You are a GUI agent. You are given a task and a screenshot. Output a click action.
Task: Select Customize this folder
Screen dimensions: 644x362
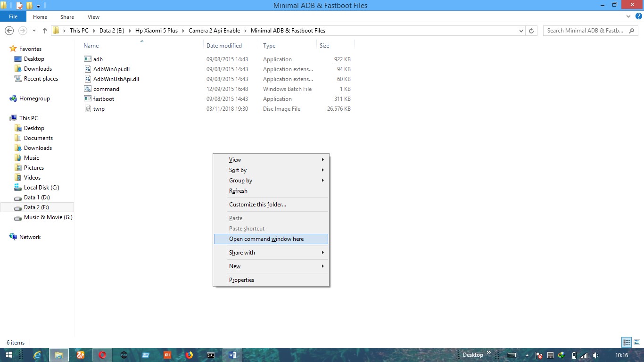[271, 205]
